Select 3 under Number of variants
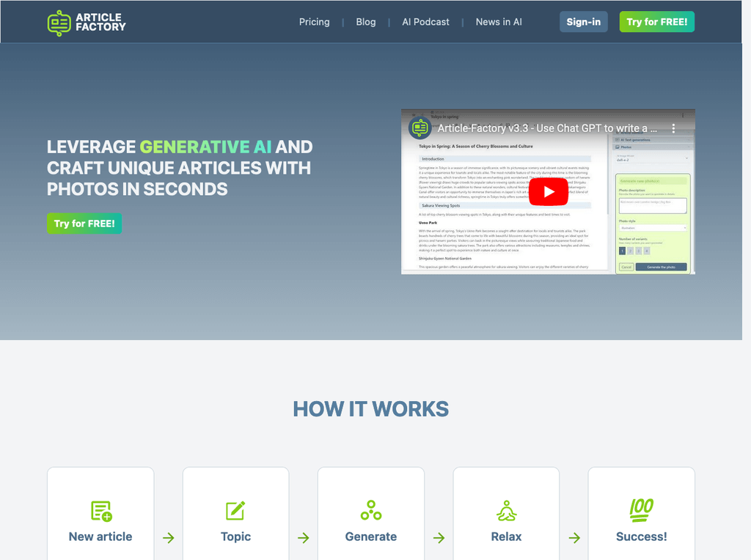 coord(638,251)
